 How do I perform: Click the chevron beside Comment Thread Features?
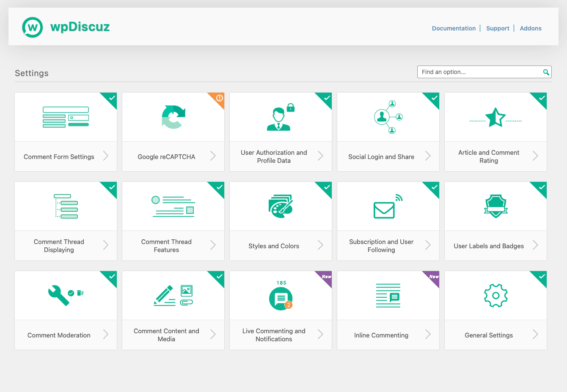[213, 245]
